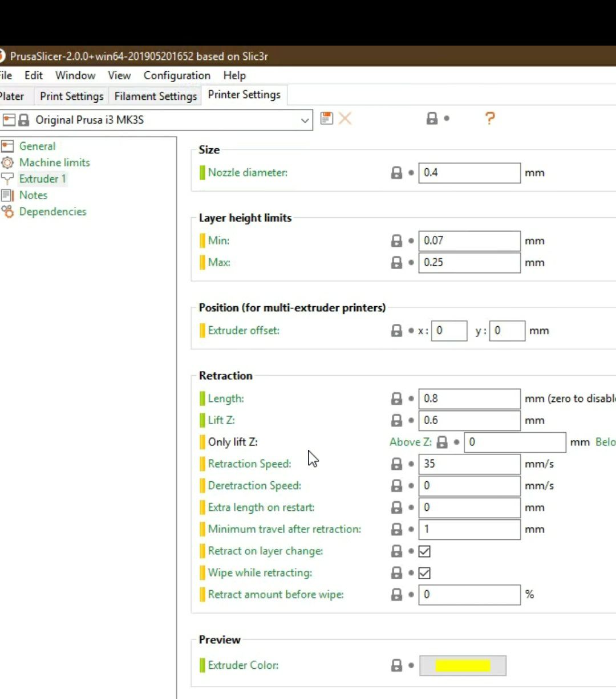The width and height of the screenshot is (616, 699).
Task: Open the Notes page in sidebar
Action: click(x=33, y=195)
